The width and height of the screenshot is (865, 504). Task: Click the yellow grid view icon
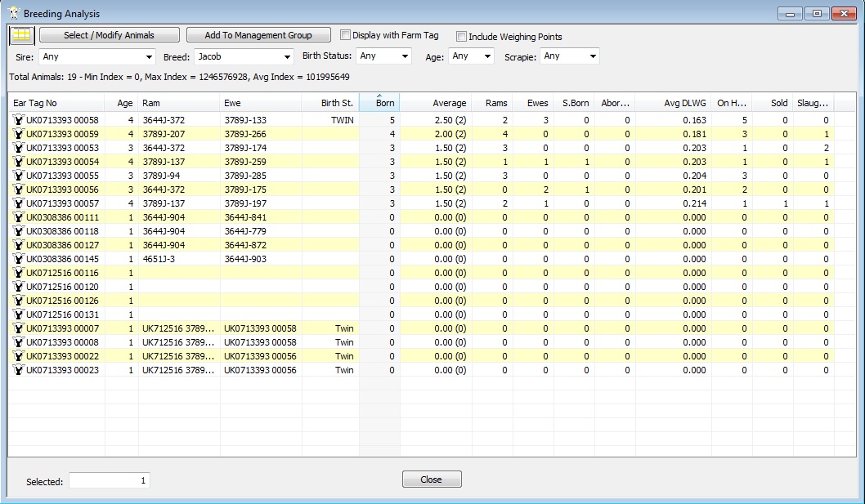point(22,35)
